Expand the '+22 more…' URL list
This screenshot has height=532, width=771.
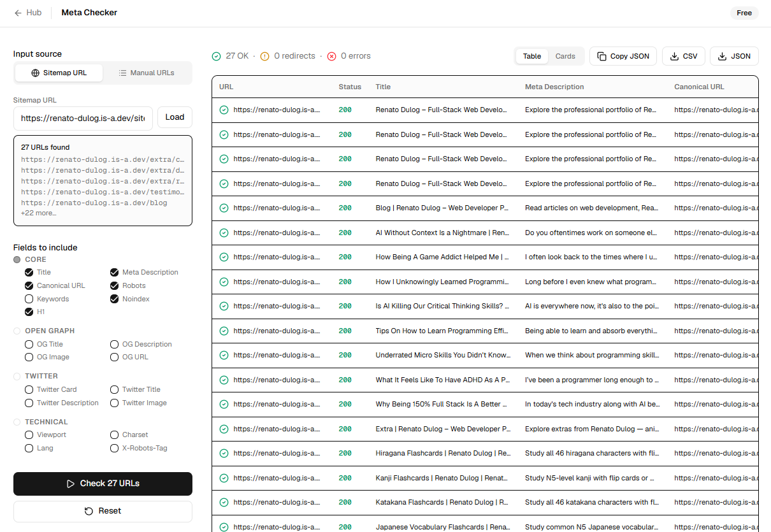click(x=38, y=213)
